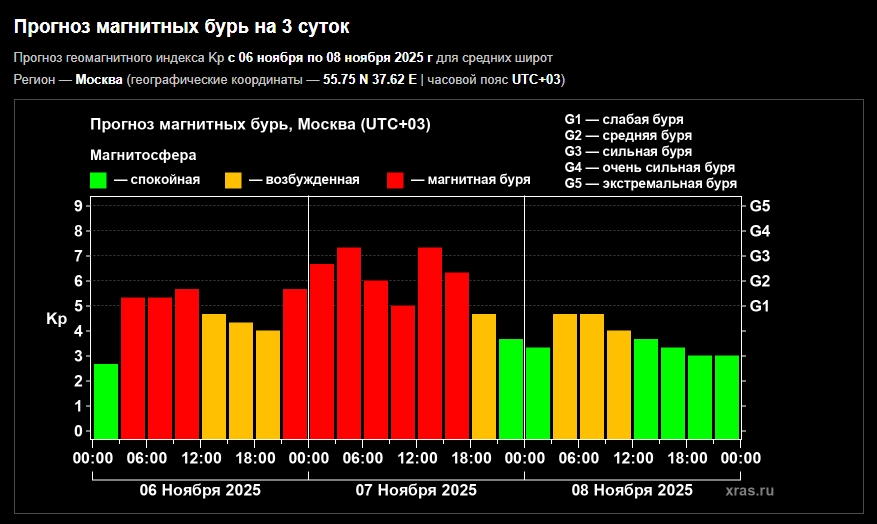The width and height of the screenshot is (877, 524).
Task: Click the Kp axis label
Action: (x=57, y=319)
